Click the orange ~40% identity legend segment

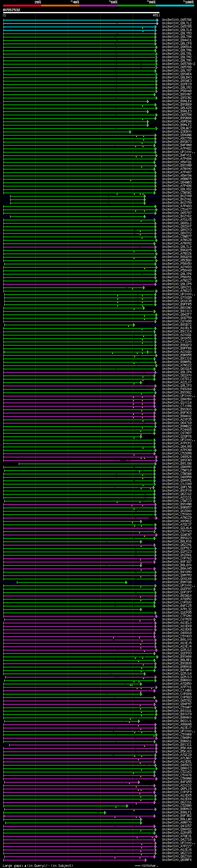[60, 6]
